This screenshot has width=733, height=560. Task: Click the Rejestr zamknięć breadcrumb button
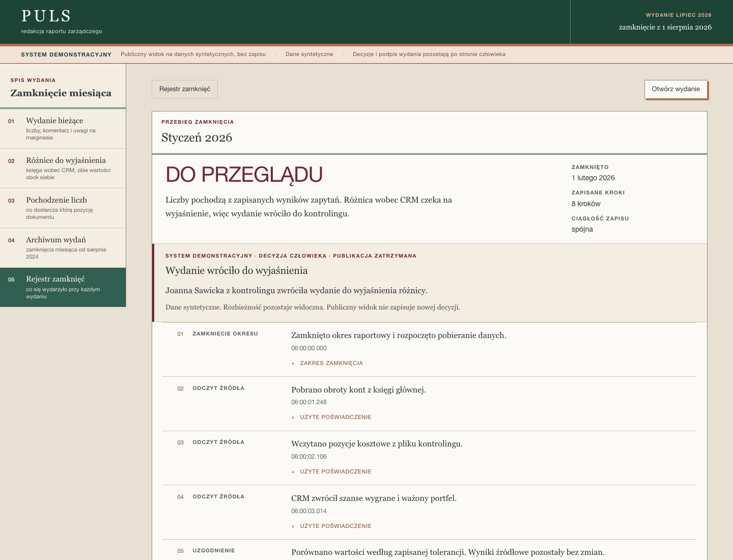(185, 89)
